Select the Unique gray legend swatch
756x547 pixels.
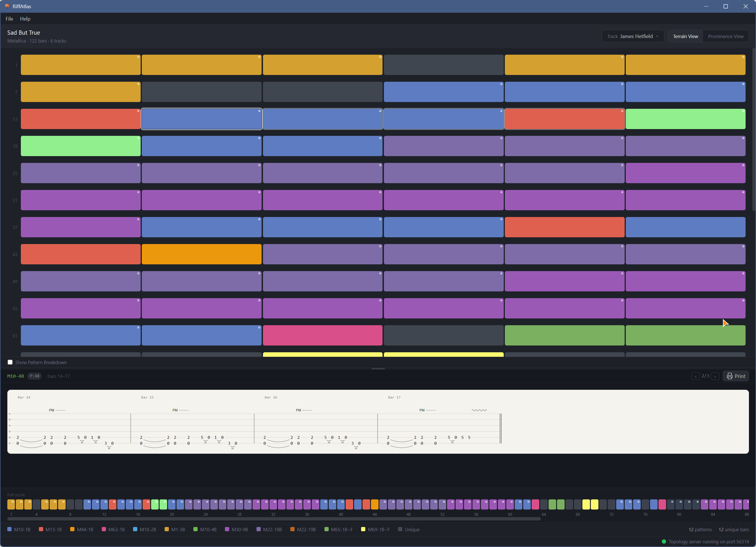point(400,529)
